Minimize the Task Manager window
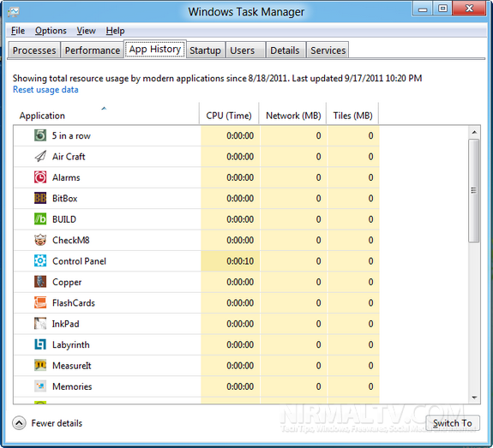 tap(423, 9)
